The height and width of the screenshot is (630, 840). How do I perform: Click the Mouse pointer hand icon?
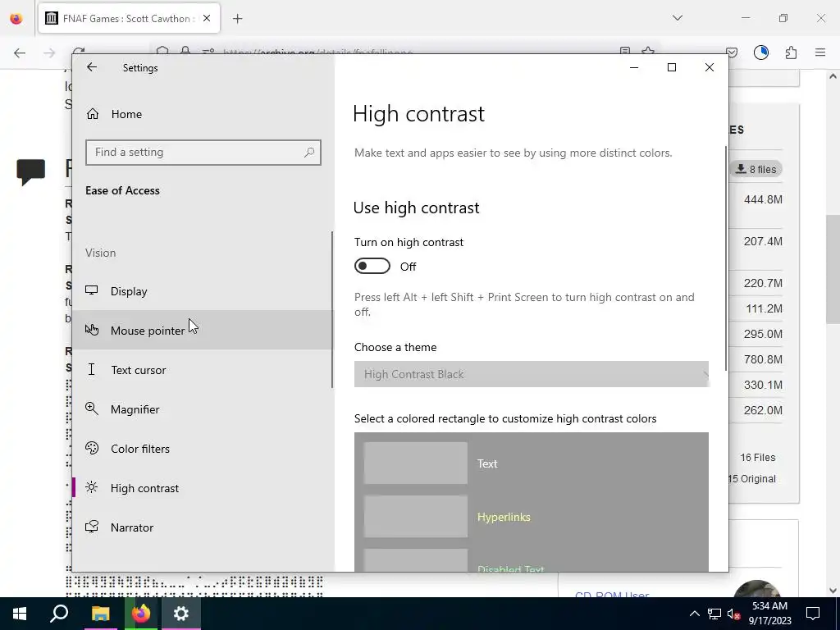pos(92,330)
